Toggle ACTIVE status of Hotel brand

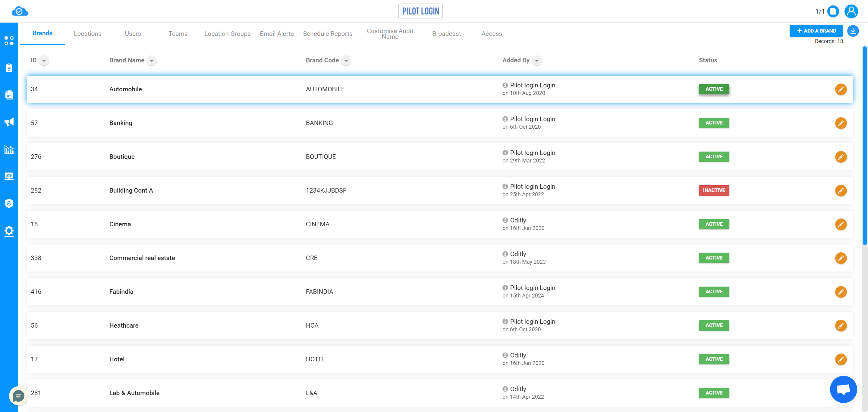(x=714, y=359)
